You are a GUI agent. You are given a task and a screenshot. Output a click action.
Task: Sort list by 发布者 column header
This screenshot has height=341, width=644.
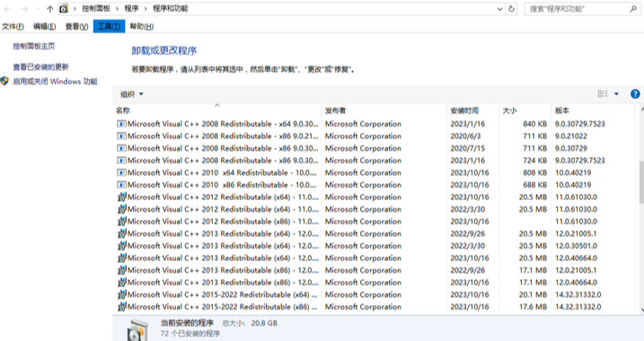[384, 110]
